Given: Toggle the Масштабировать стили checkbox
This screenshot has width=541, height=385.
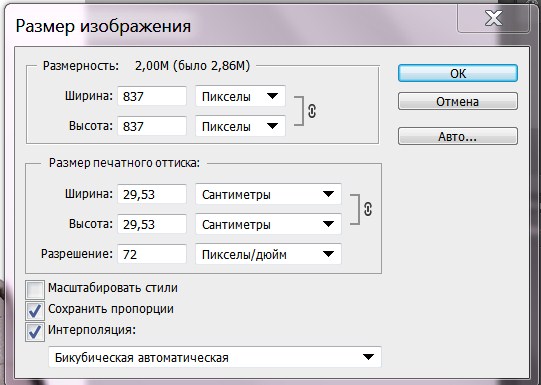Looking at the screenshot, I should (x=35, y=289).
